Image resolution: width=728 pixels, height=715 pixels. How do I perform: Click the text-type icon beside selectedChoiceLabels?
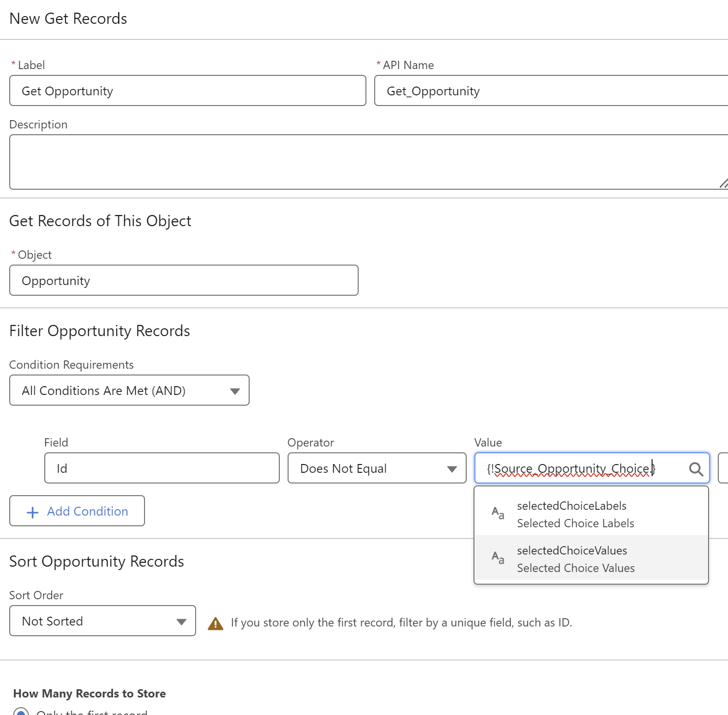tap(498, 513)
